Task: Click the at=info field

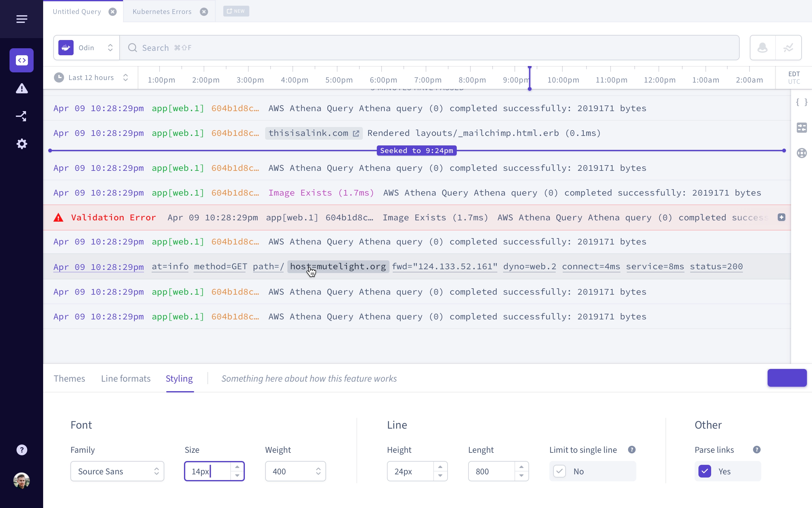Action: point(170,266)
